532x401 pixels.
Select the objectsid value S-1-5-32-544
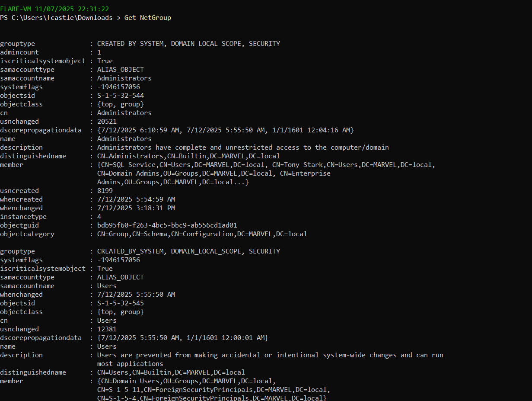pos(121,96)
